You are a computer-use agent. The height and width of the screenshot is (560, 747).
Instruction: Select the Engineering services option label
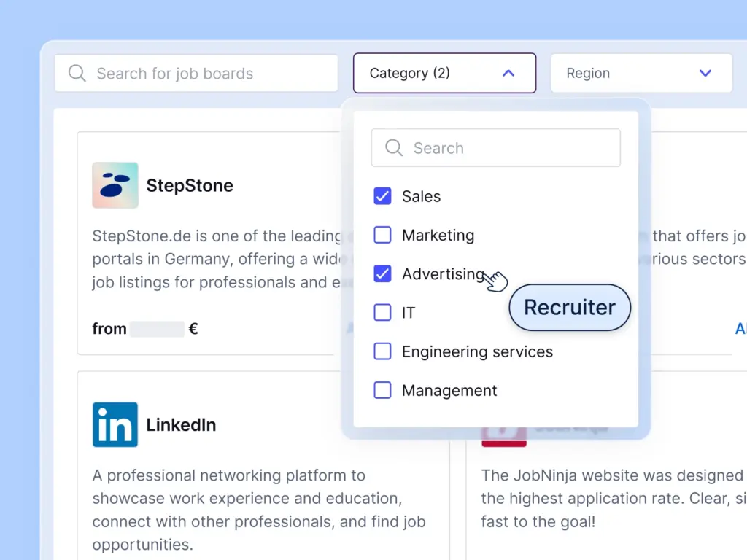477,351
